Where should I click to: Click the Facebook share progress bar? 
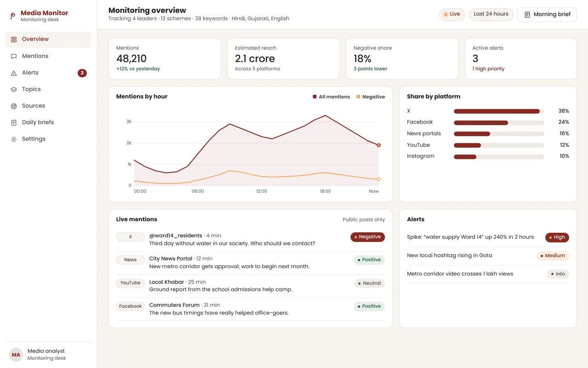click(x=499, y=123)
